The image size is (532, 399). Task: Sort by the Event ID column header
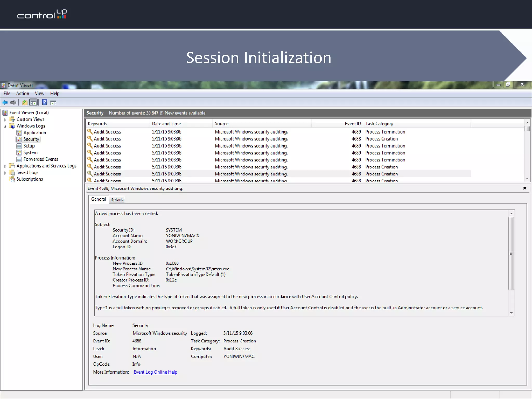click(x=337, y=124)
